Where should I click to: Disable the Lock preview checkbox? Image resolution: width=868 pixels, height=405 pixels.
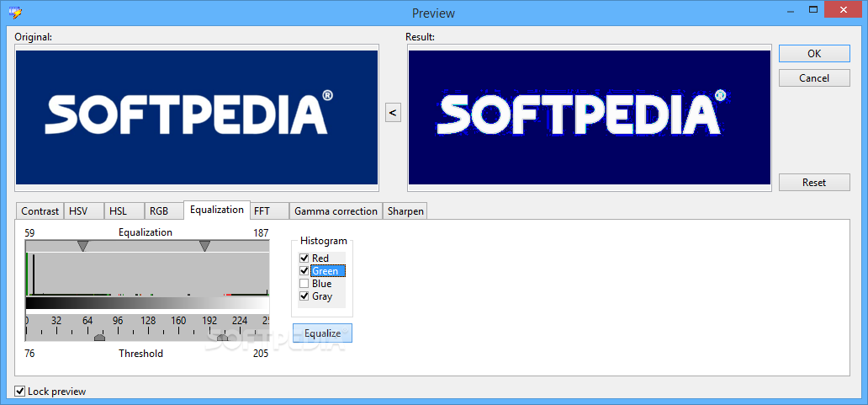coord(20,392)
